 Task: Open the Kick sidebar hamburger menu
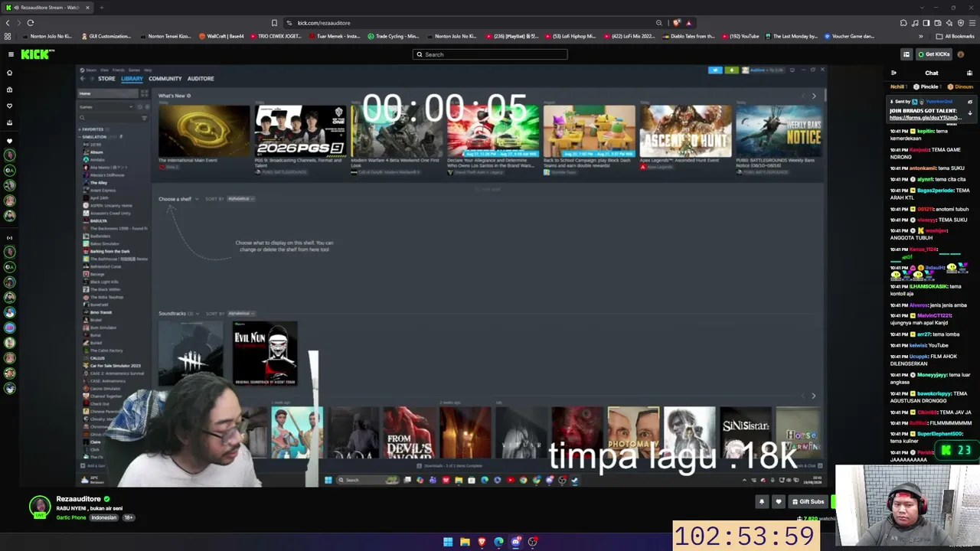pos(11,54)
